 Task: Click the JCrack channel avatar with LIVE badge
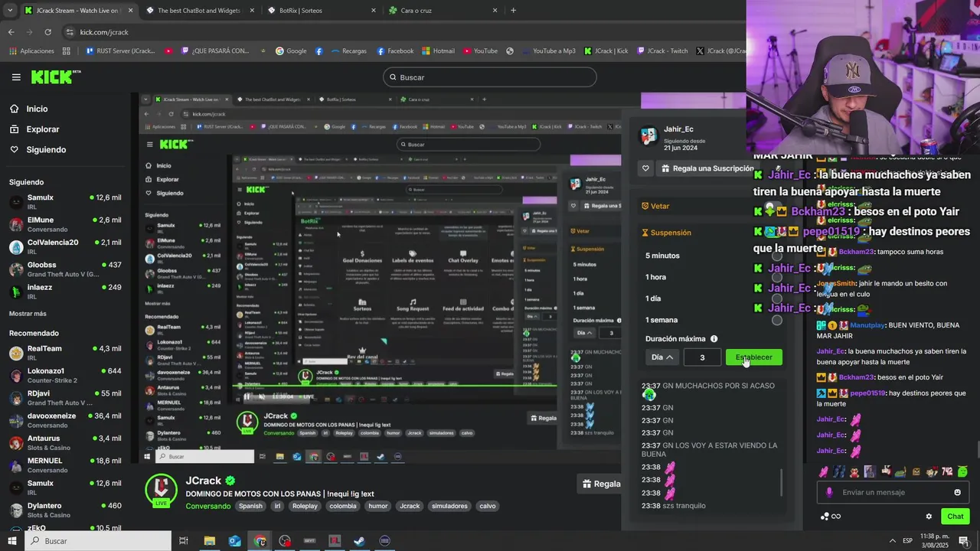(x=161, y=491)
